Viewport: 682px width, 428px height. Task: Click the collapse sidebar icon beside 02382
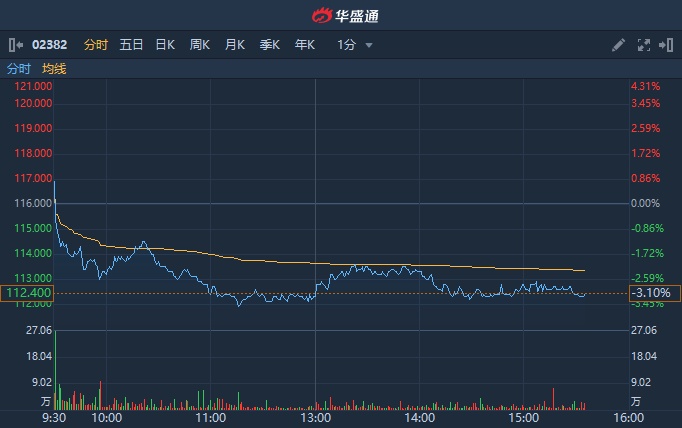point(15,45)
